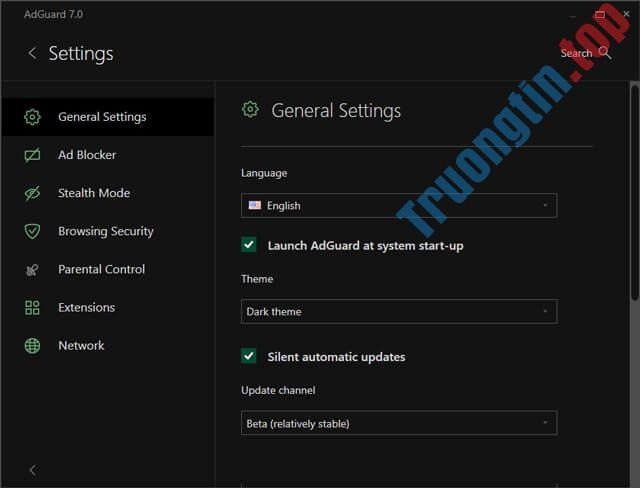
Task: Click the General Settings gear icon in sidebar
Action: [32, 117]
